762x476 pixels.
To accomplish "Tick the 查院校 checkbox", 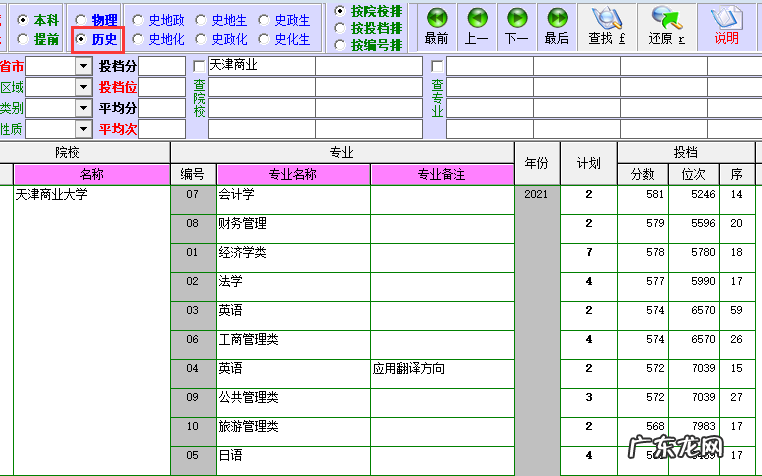I will pos(199,66).
